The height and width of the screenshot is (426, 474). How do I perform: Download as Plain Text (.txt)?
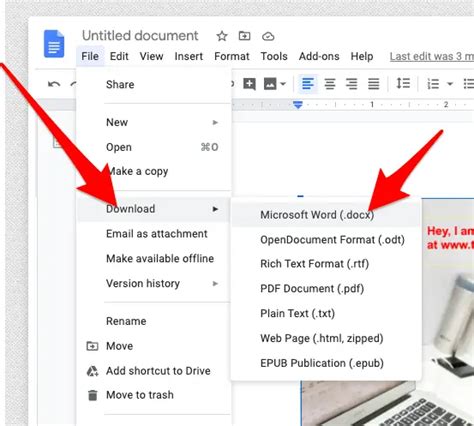pos(326,314)
